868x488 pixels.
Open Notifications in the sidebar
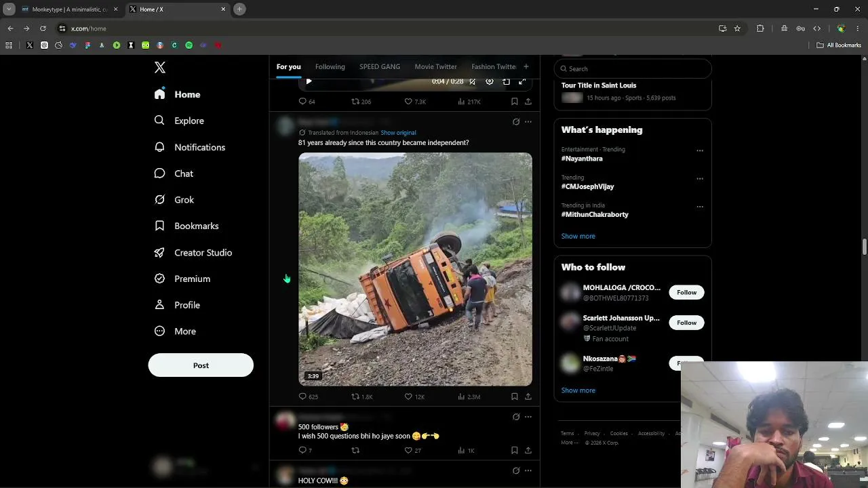tap(189, 147)
